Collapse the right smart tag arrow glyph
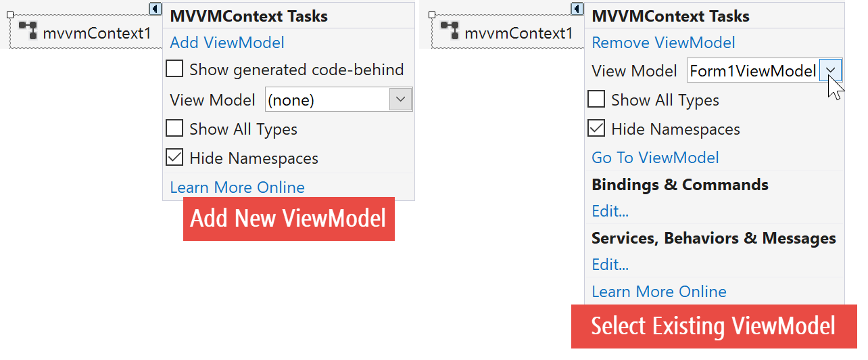Image resolution: width=868 pixels, height=360 pixels. point(577,9)
